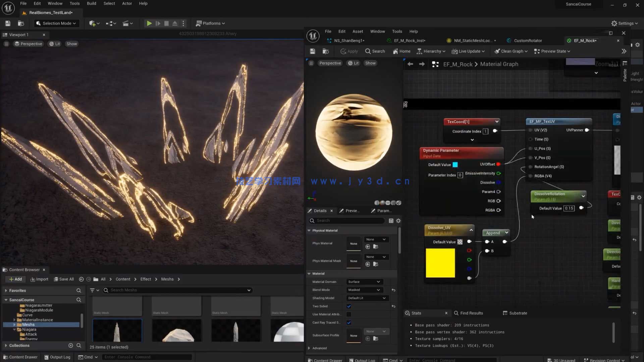Toggle the Two Sided checkbox
The image size is (644, 362).
[349, 306]
